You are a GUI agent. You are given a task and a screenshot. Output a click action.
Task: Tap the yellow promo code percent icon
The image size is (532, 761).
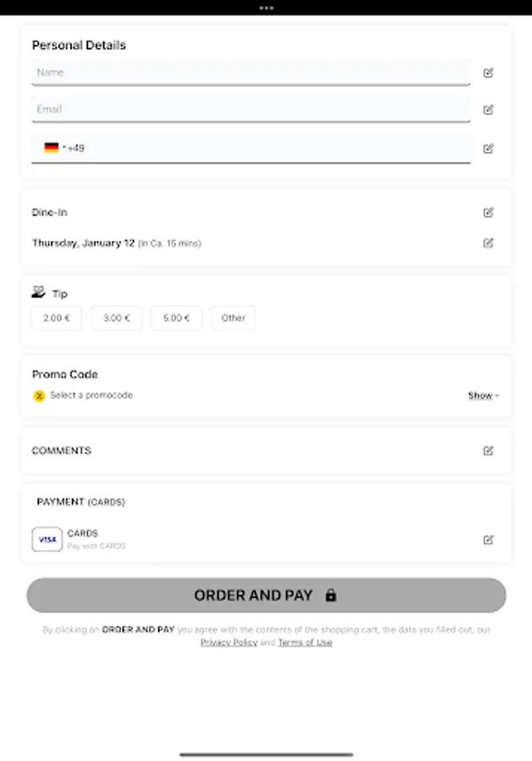[39, 396]
